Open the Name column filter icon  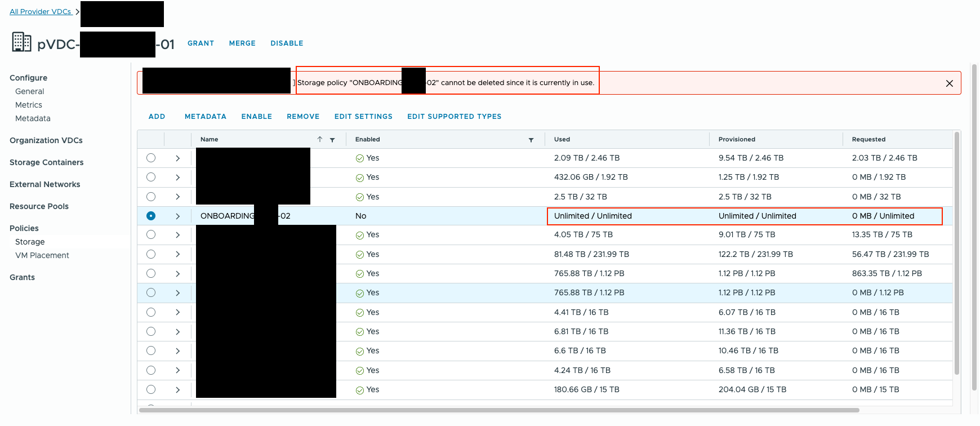pos(332,140)
